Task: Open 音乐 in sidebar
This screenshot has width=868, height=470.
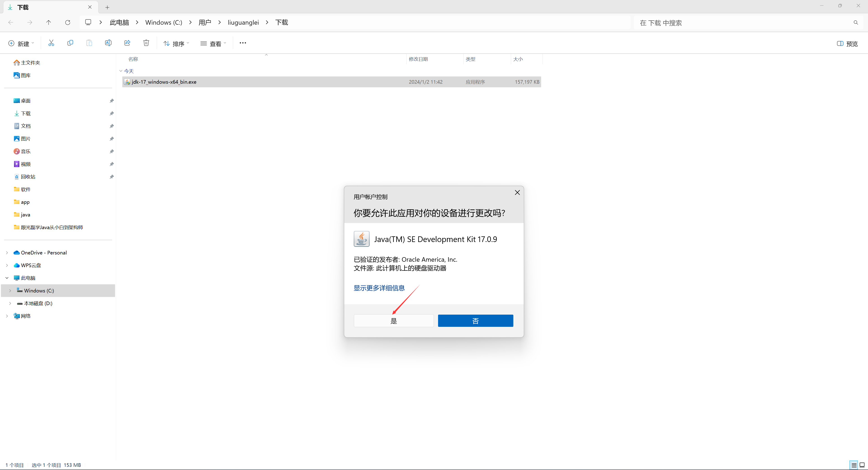Action: pos(22,151)
